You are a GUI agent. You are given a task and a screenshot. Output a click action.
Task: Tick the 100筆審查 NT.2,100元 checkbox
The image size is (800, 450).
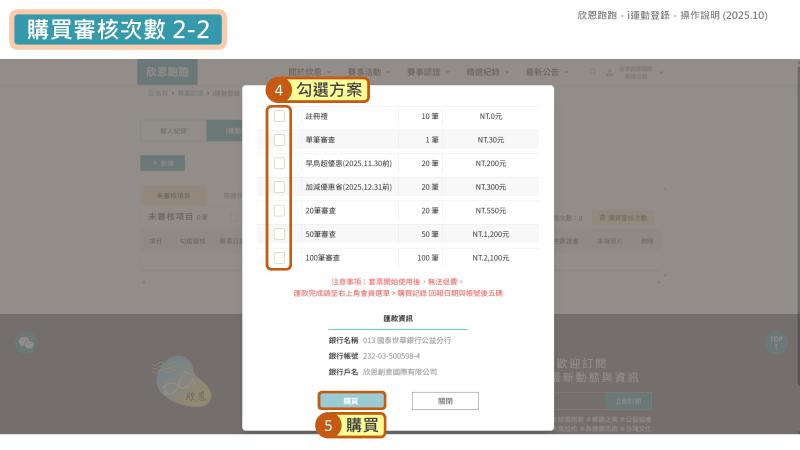tap(279, 258)
